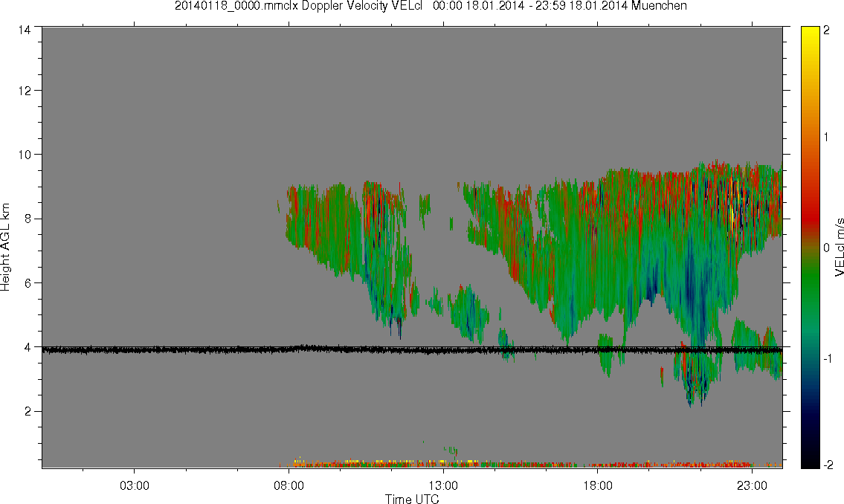Click the 'Muenchen' location text in the title
Viewport: 844px width, 504px height.
(660, 7)
